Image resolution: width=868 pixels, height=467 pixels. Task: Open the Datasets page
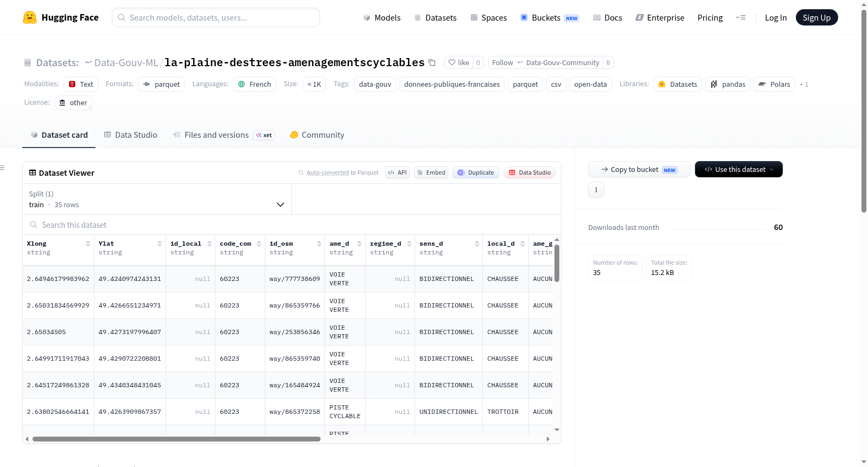tap(435, 17)
